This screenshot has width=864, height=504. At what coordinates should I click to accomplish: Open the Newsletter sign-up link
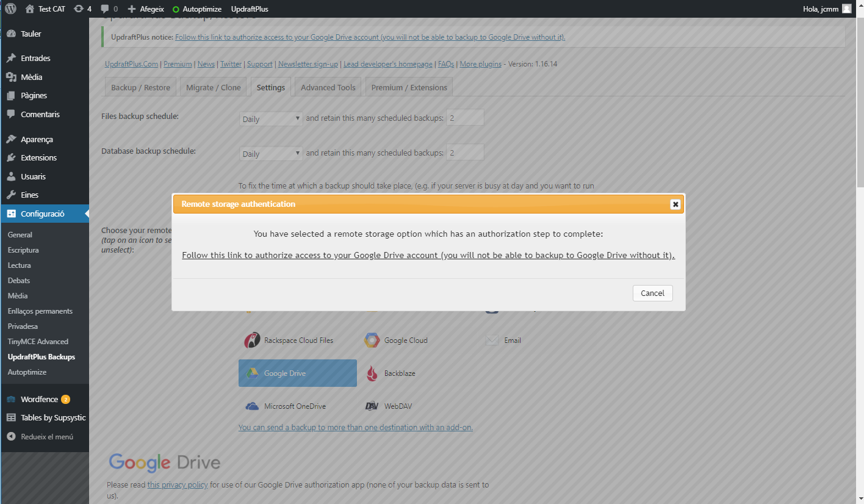[308, 64]
